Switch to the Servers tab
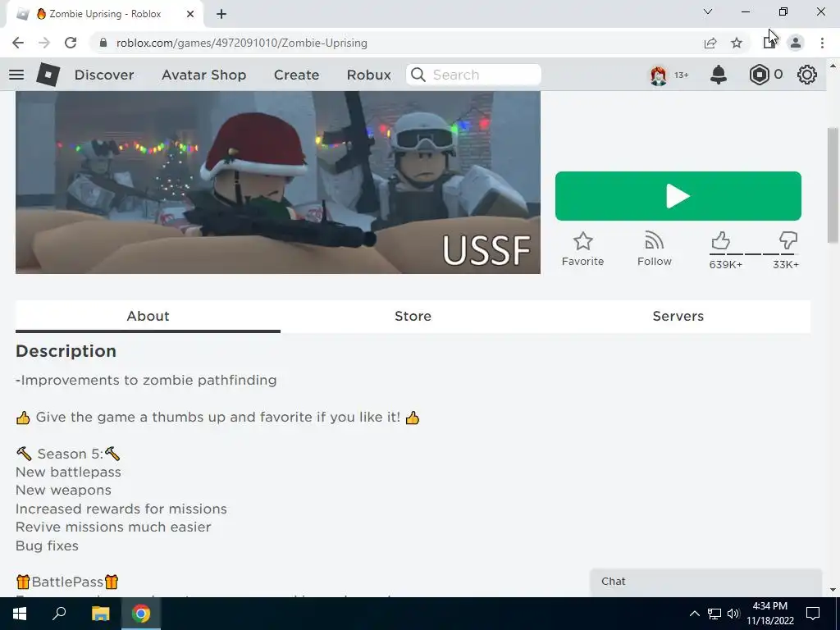This screenshot has height=630, width=840. click(x=678, y=316)
